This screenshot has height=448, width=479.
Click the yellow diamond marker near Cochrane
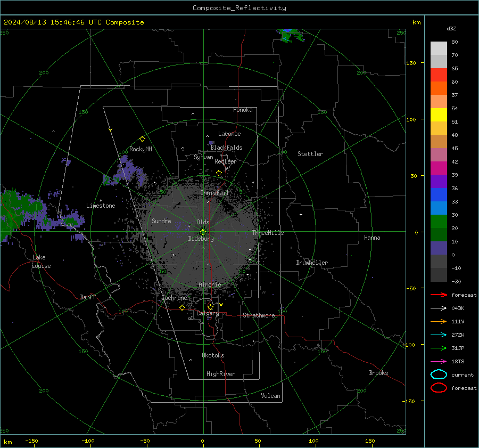pos(182,307)
